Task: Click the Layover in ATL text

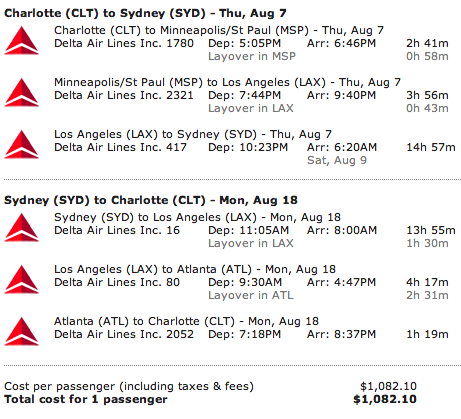Action: tap(251, 295)
